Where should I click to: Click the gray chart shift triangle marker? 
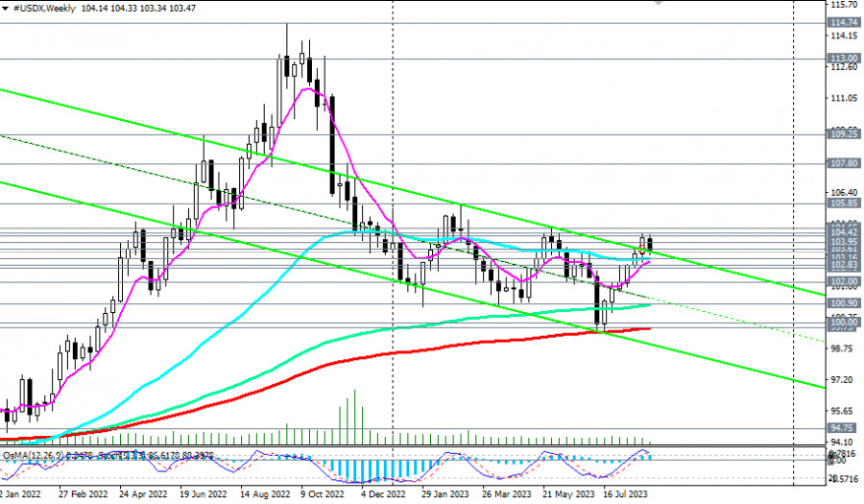pyautogui.click(x=658, y=3)
